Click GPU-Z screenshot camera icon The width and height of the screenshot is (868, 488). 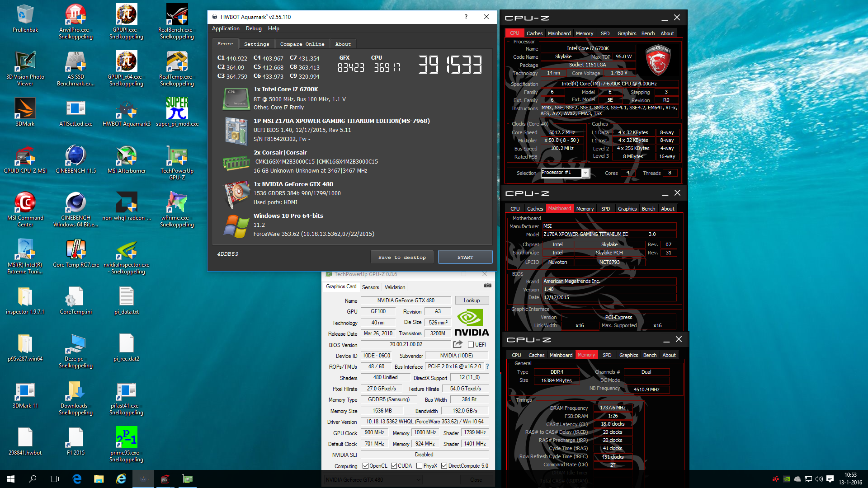(x=487, y=286)
